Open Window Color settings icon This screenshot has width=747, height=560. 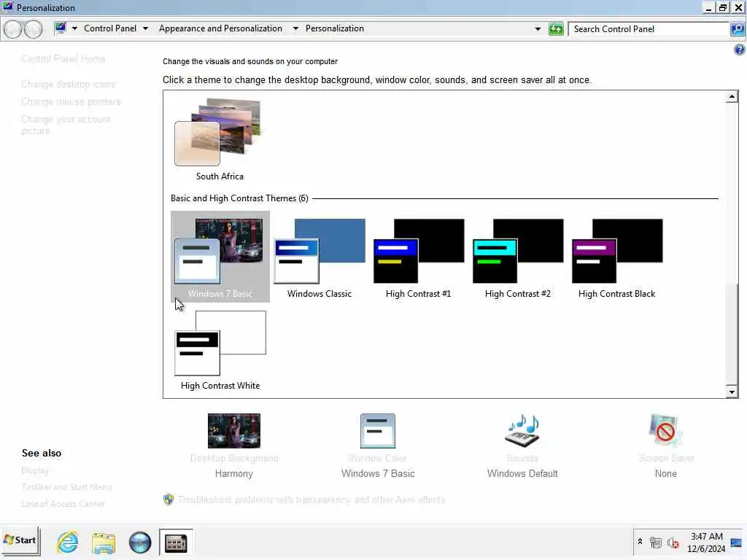378,430
